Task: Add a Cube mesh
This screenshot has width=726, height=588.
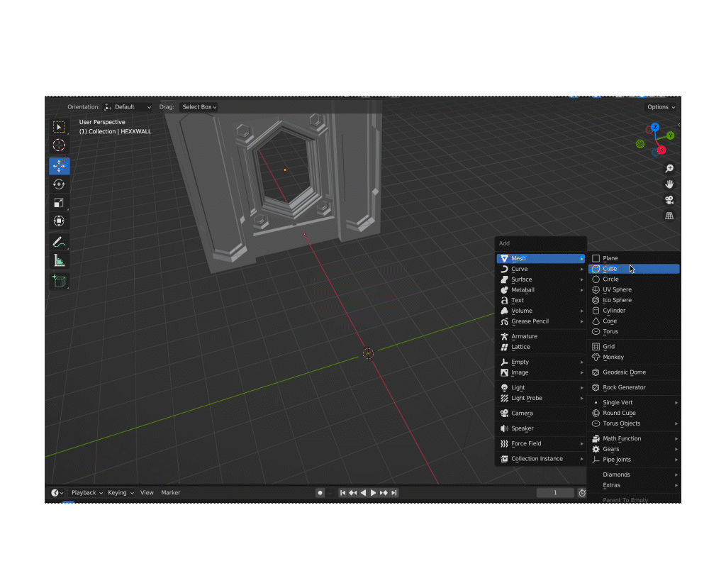Action: coord(634,269)
